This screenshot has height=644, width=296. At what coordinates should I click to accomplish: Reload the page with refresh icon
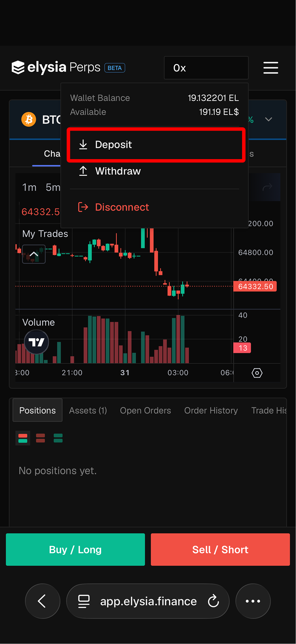[x=213, y=601]
